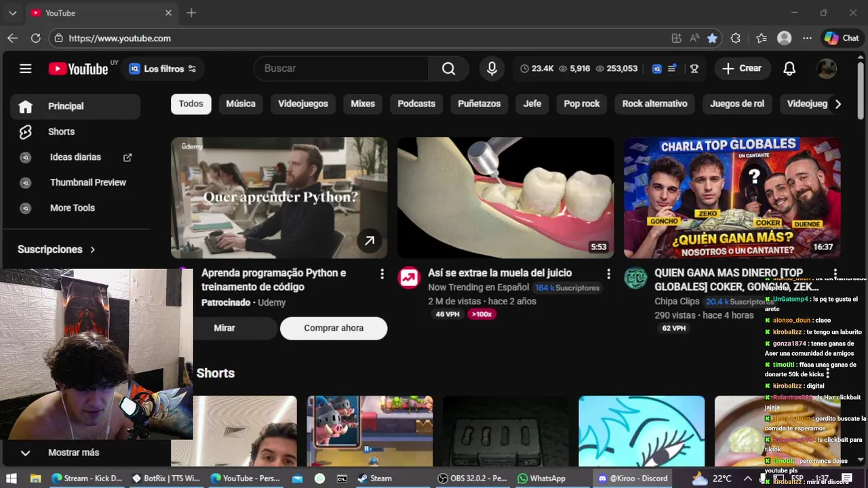Screen dimensions: 868x488
Task: Click the ad's external-link arrow icon
Action: (x=370, y=241)
